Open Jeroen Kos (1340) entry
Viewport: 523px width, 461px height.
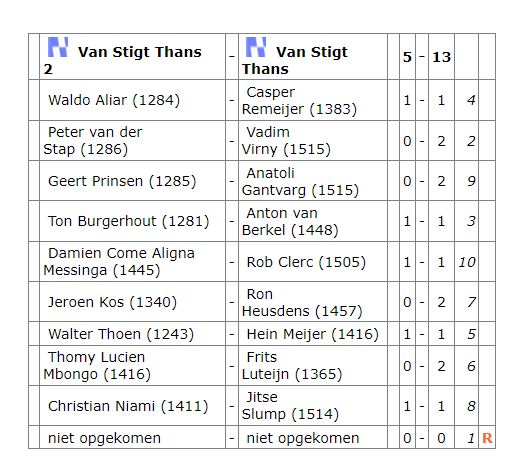112,302
